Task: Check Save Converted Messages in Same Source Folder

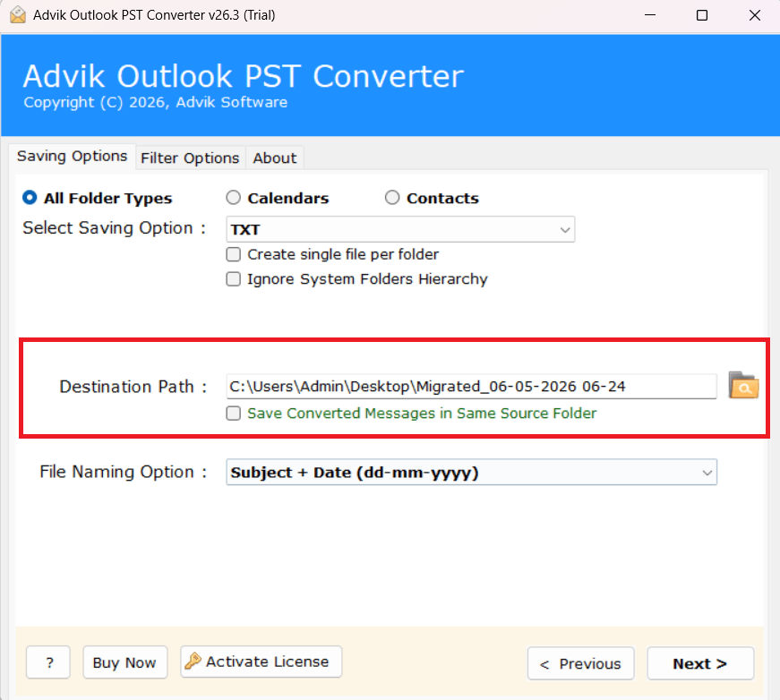Action: pos(234,414)
